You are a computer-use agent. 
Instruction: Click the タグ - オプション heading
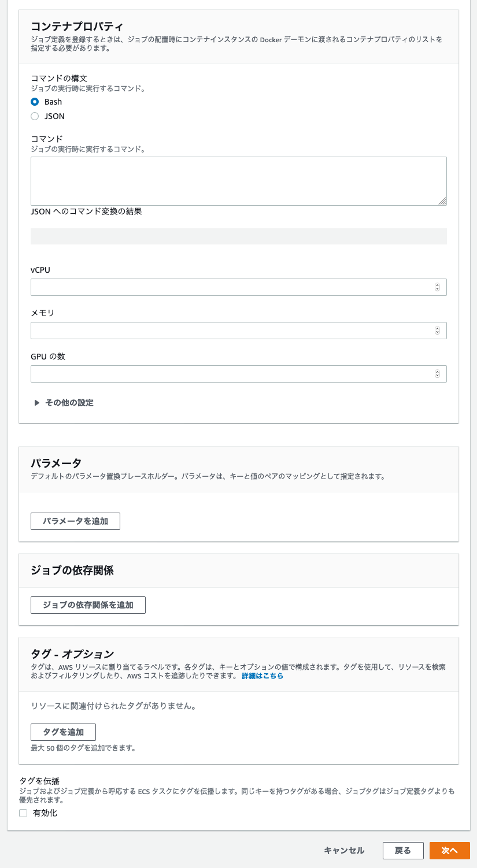pos(72,654)
